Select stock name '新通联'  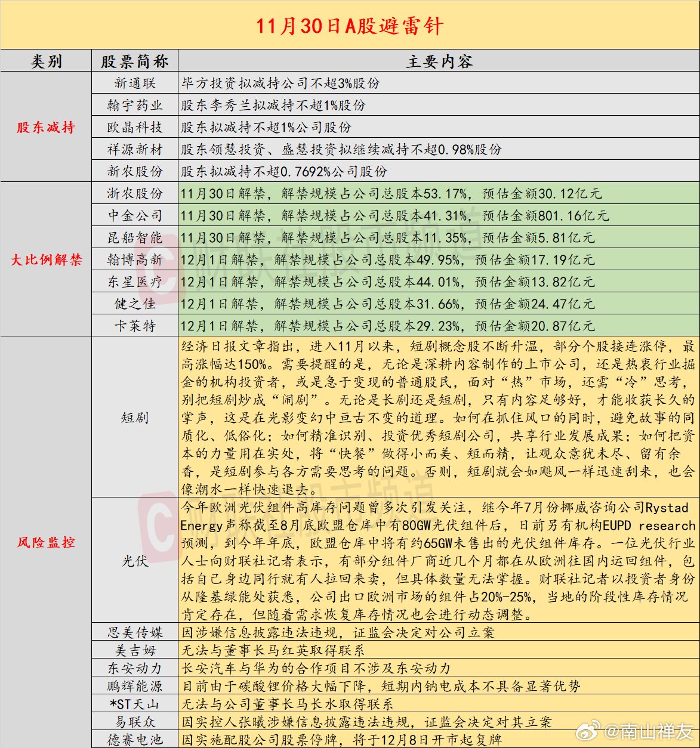pos(135,83)
